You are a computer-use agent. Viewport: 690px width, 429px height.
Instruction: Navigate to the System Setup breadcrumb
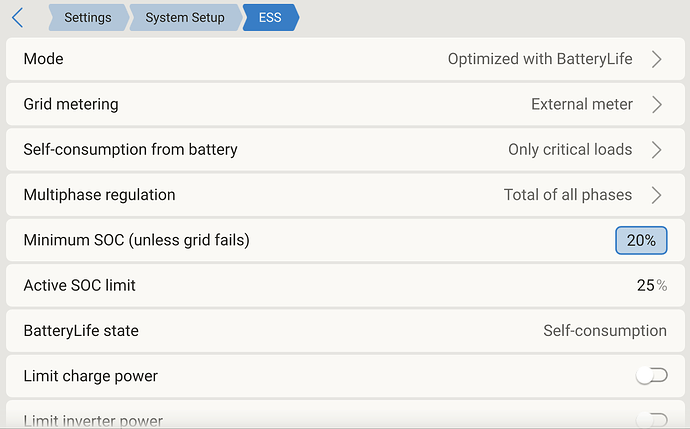click(x=185, y=17)
